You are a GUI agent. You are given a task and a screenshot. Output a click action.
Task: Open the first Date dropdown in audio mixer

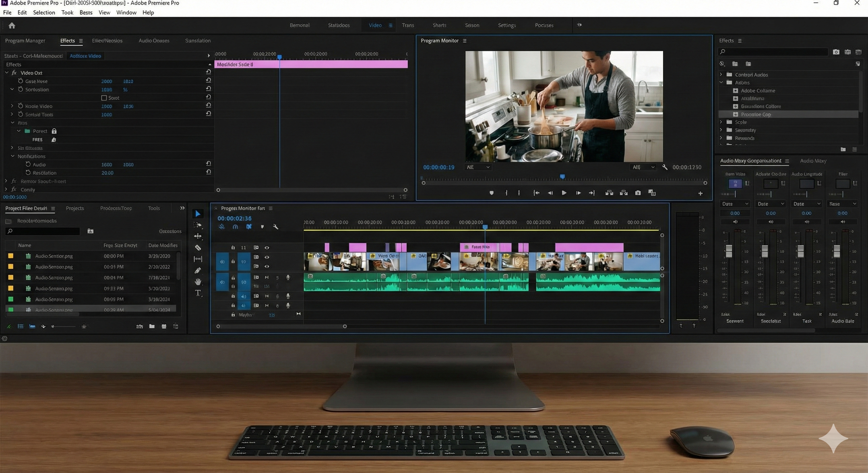[x=735, y=204]
